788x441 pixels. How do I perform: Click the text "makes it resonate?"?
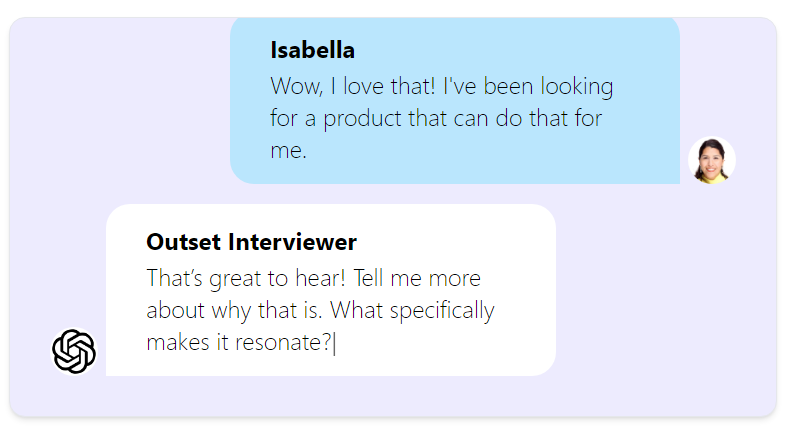tap(238, 344)
